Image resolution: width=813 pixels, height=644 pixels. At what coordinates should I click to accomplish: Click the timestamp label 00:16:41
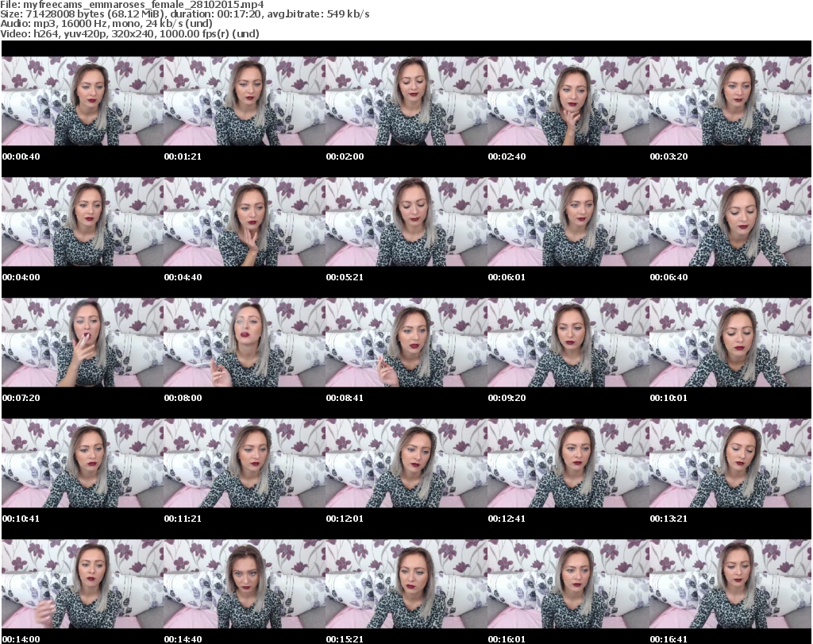tap(669, 639)
